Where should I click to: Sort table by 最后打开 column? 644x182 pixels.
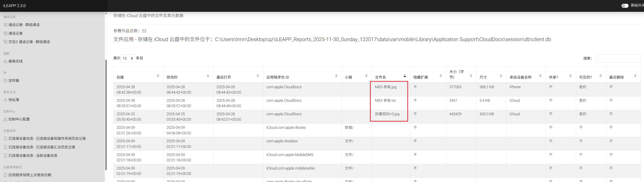[238, 75]
